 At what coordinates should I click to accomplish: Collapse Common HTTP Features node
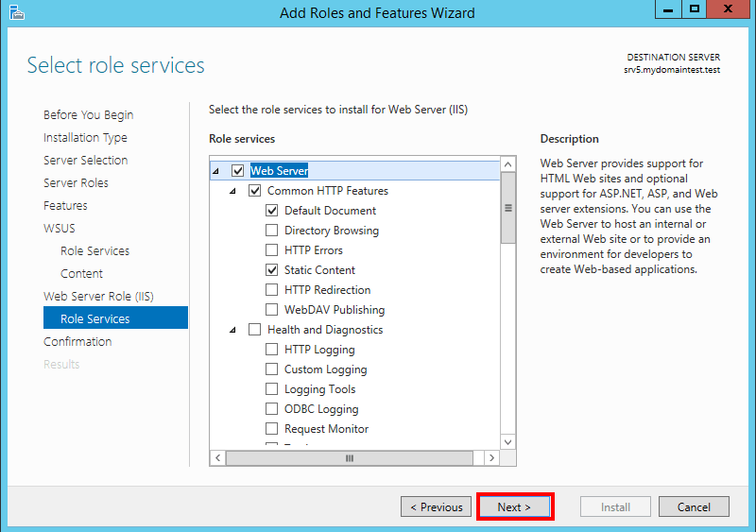(x=232, y=191)
